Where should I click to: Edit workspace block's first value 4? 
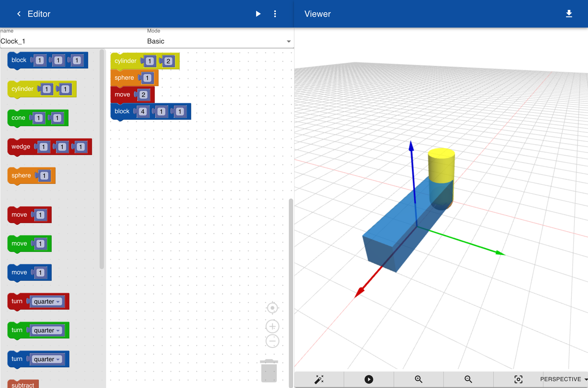(x=143, y=112)
